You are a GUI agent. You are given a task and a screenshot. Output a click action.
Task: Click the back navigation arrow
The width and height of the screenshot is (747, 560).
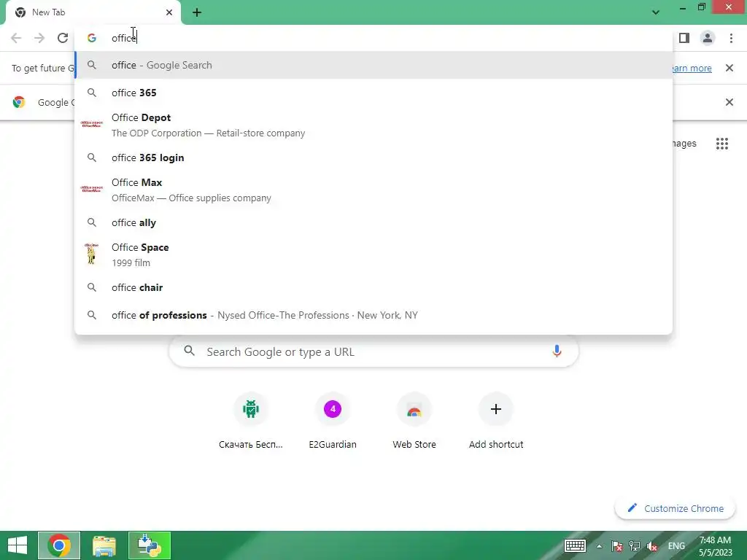pos(16,38)
